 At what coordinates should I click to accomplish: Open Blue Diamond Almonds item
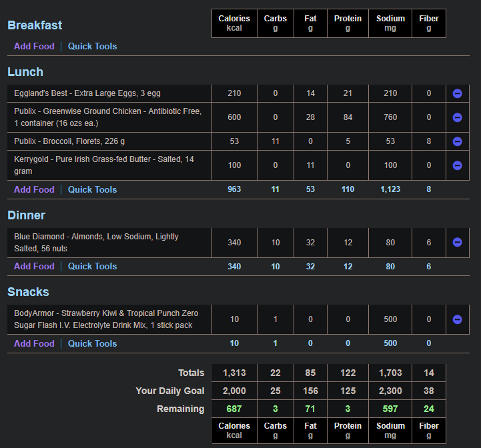click(96, 242)
